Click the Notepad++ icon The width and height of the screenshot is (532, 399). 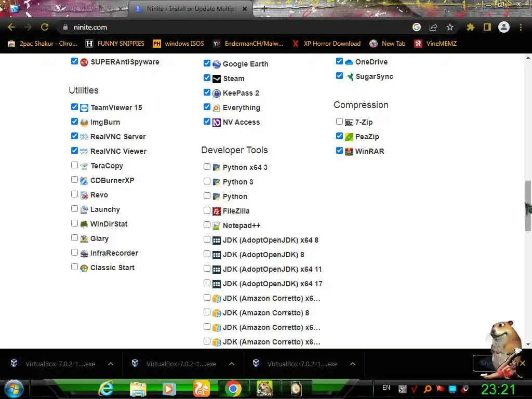(x=217, y=226)
